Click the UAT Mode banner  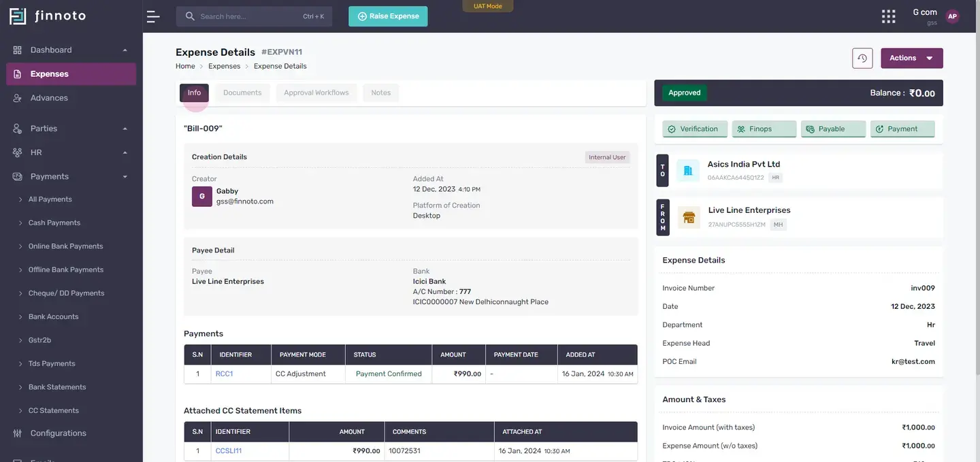[x=488, y=6]
